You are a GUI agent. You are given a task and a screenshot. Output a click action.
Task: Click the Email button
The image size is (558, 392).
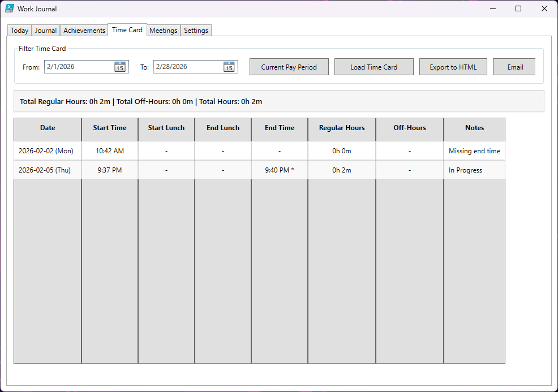pyautogui.click(x=514, y=67)
